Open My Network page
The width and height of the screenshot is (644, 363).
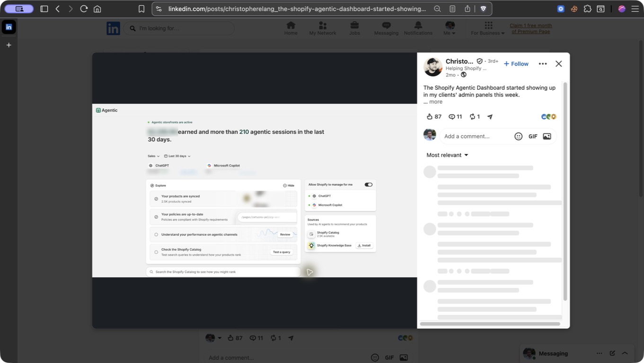coord(323,28)
